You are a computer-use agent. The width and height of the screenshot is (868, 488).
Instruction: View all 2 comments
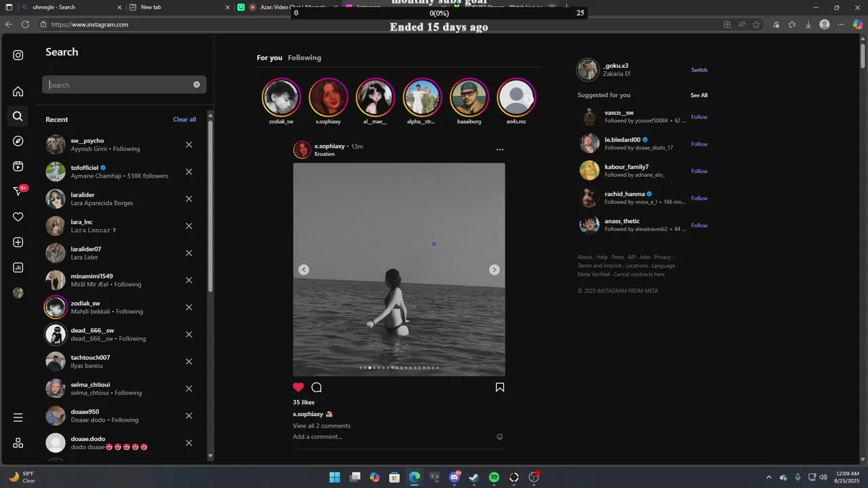click(321, 426)
